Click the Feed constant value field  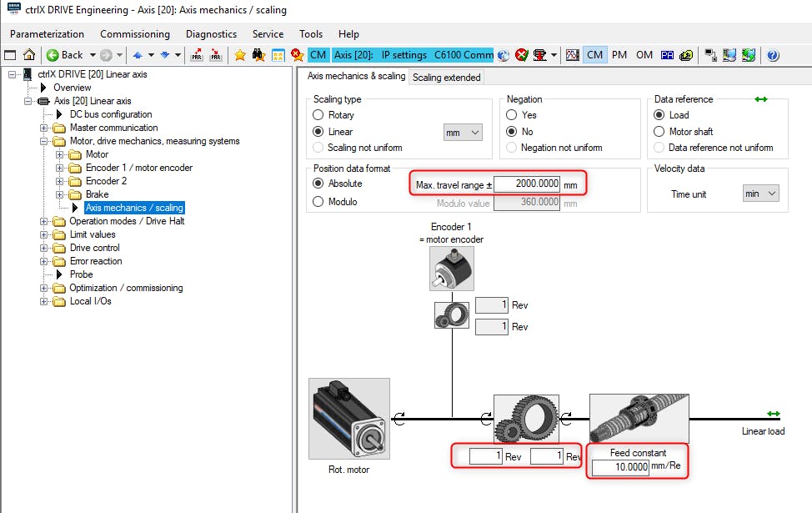pyautogui.click(x=620, y=467)
